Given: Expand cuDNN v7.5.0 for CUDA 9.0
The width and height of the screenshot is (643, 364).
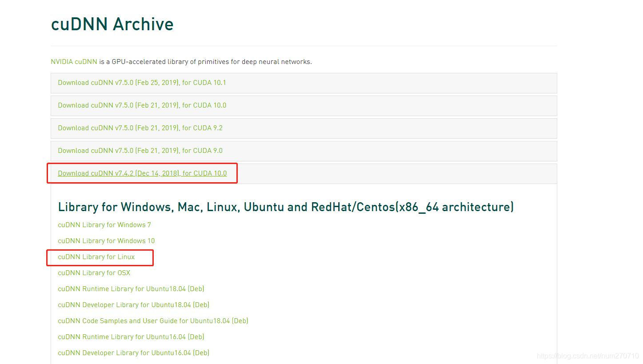Looking at the screenshot, I should pyautogui.click(x=140, y=151).
